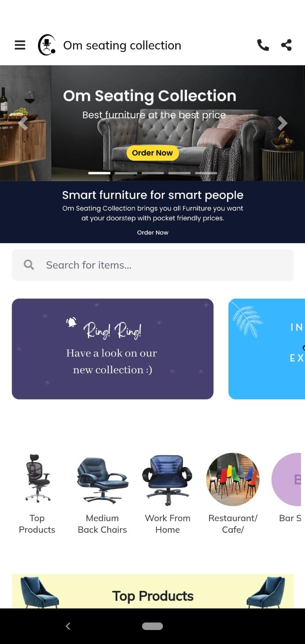Click the search magnifier icon

(29, 264)
